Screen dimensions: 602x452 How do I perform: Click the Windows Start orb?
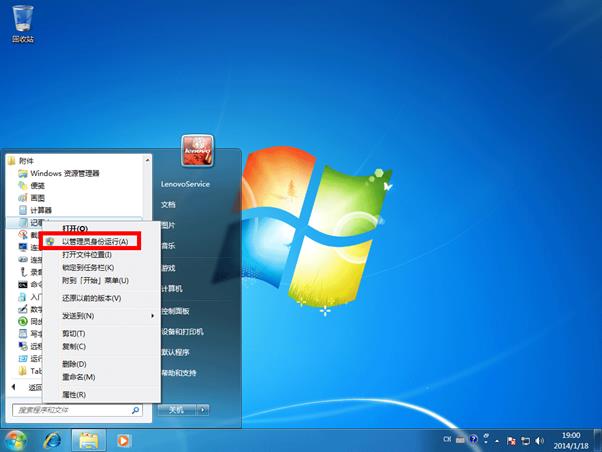pos(15,440)
